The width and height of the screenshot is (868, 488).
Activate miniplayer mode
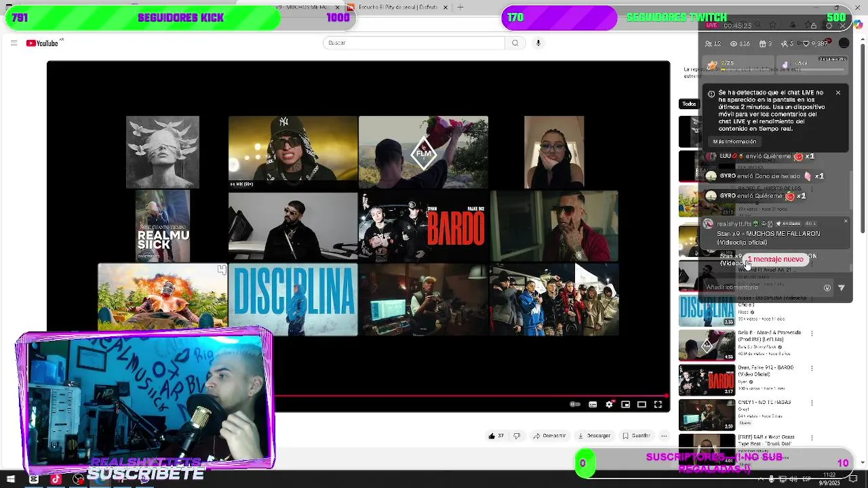pyautogui.click(x=625, y=405)
